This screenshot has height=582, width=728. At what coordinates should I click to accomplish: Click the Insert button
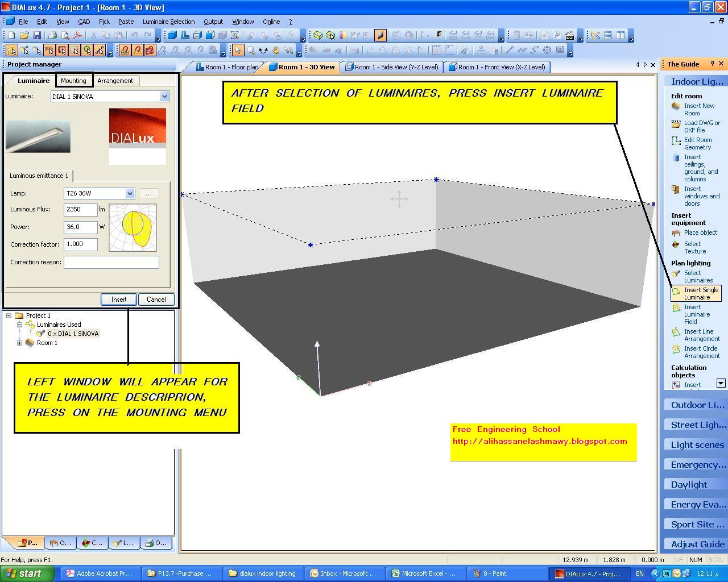click(119, 300)
